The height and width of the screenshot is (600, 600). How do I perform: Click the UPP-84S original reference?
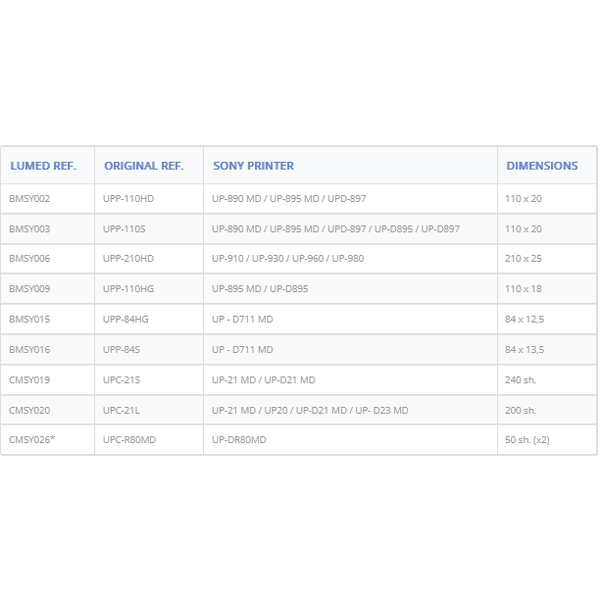click(x=121, y=349)
